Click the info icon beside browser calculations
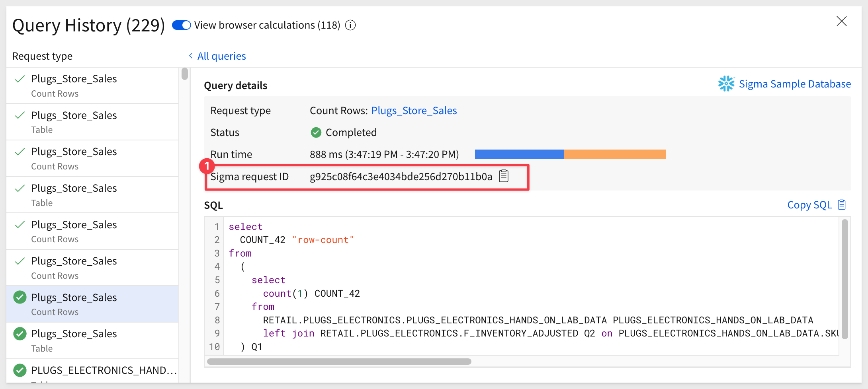The width and height of the screenshot is (868, 389). 350,25
